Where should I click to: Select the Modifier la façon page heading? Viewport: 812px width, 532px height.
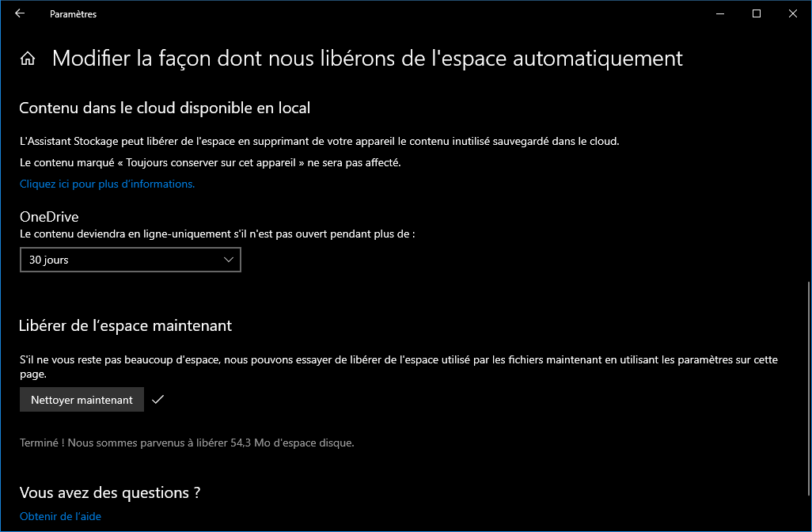click(x=367, y=59)
